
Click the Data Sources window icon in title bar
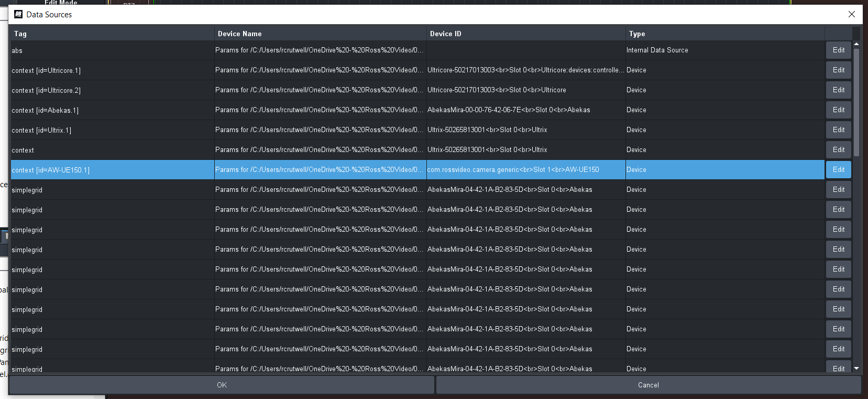point(18,14)
